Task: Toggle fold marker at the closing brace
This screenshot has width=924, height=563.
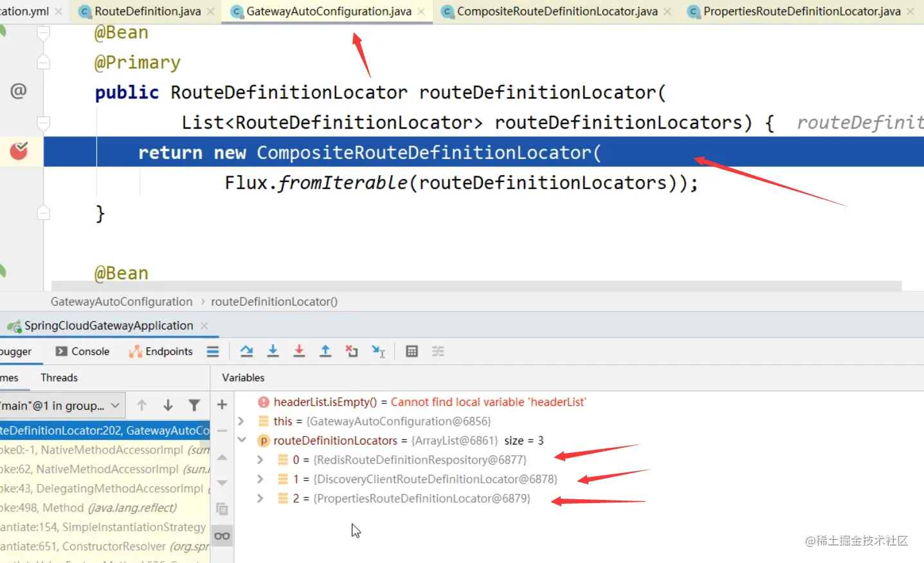Action: point(44,213)
